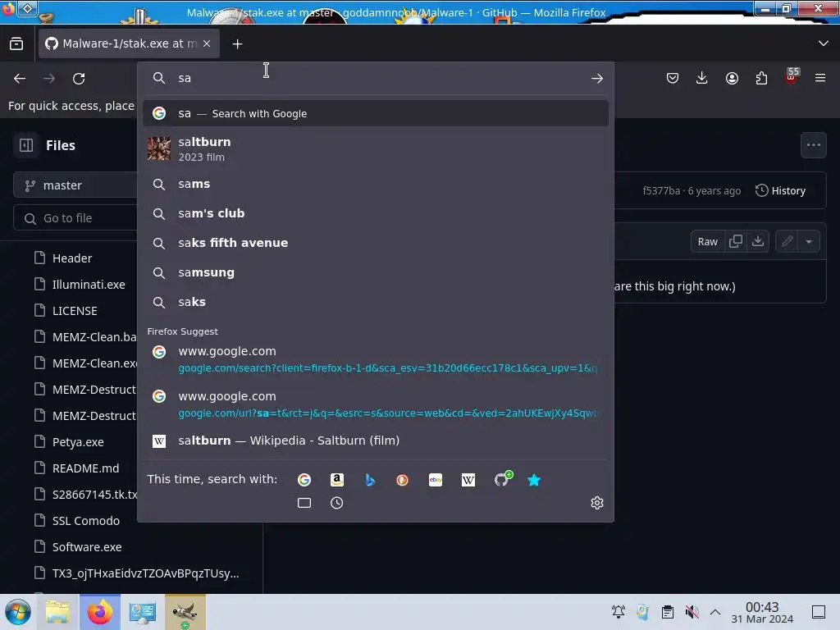Choose the 'samsung' suggestion

point(375,272)
